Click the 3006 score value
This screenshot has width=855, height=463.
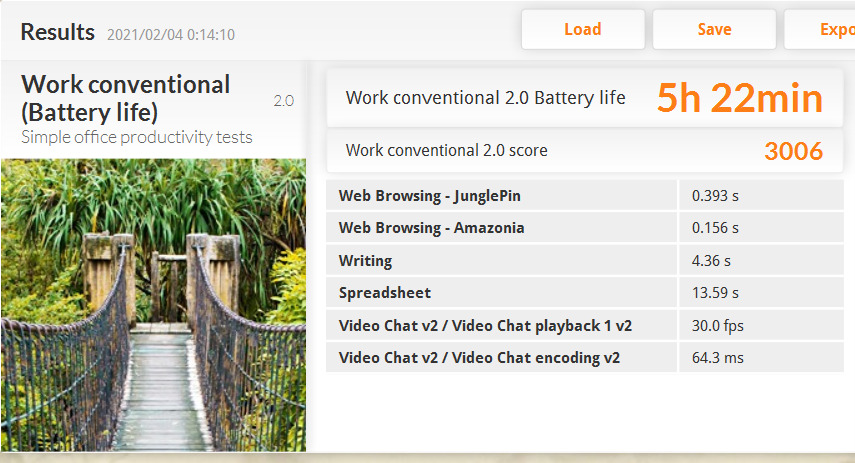[x=793, y=151]
